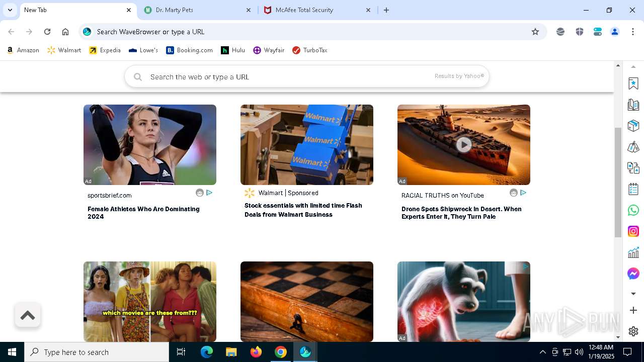This screenshot has height=362, width=644.
Task: Open Drone Spots Shipwreck In Desert headline
Action: pyautogui.click(x=461, y=213)
